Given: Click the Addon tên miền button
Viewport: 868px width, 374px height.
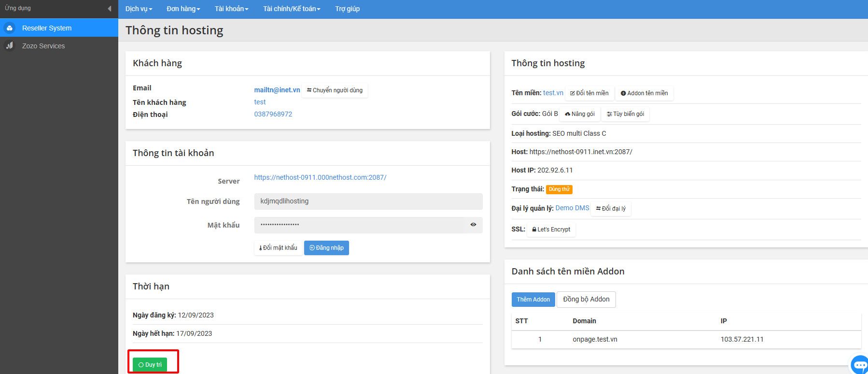Looking at the screenshot, I should pos(644,93).
